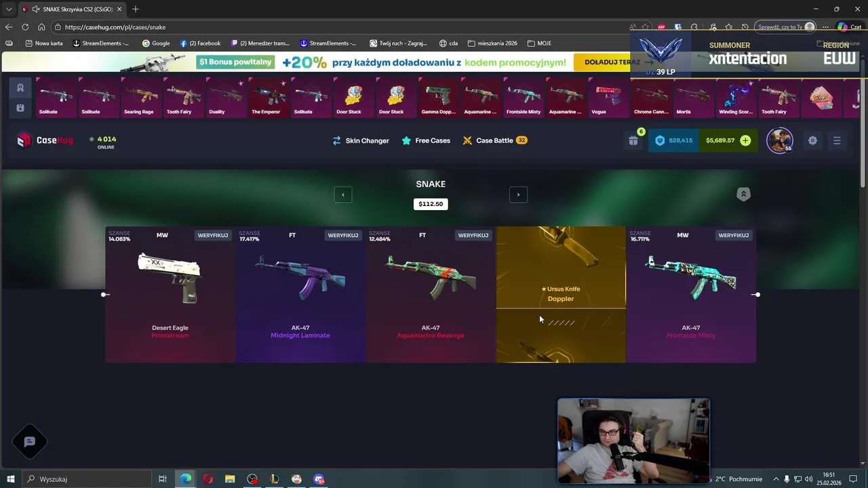Open the live chat support bubble

pyautogui.click(x=29, y=442)
